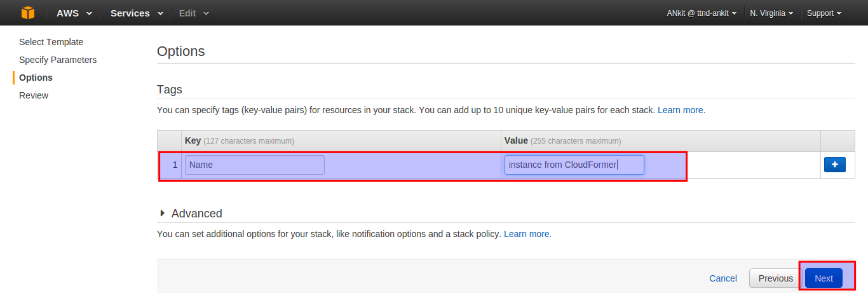Open Learn more link about tags

coord(681,110)
